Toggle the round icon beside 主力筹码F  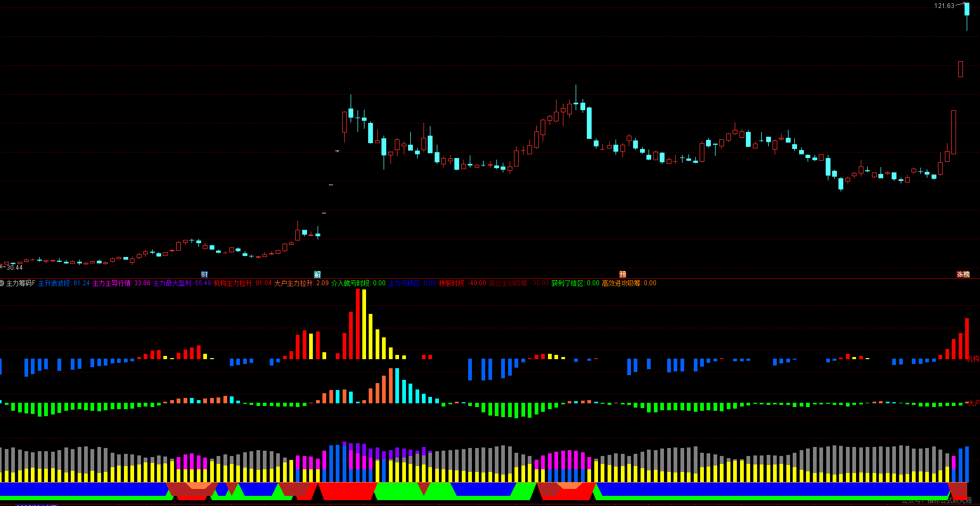point(2,283)
